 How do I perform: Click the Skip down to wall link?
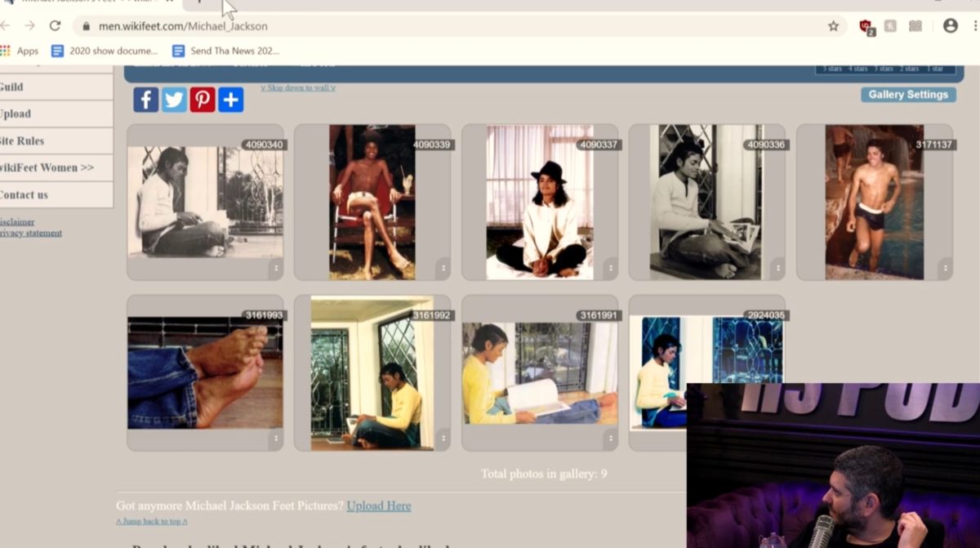click(298, 87)
